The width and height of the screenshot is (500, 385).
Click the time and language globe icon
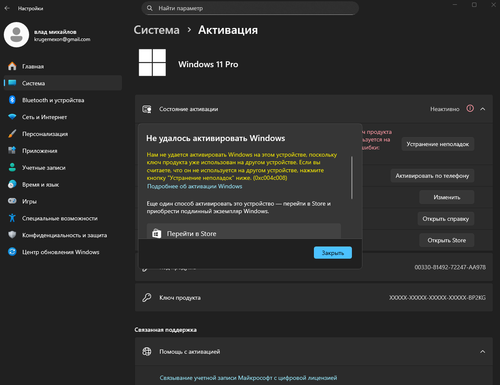point(12,184)
